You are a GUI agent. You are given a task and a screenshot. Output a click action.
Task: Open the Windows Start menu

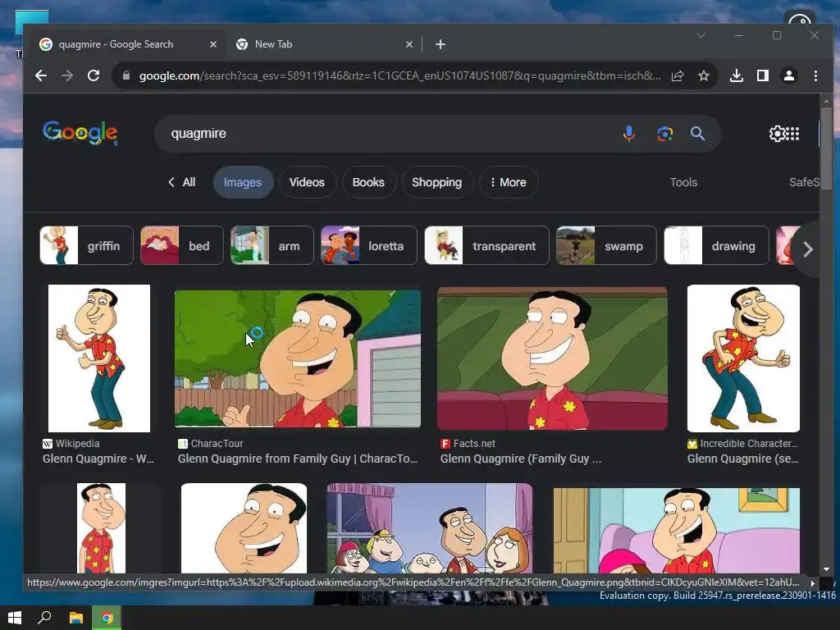[15, 618]
